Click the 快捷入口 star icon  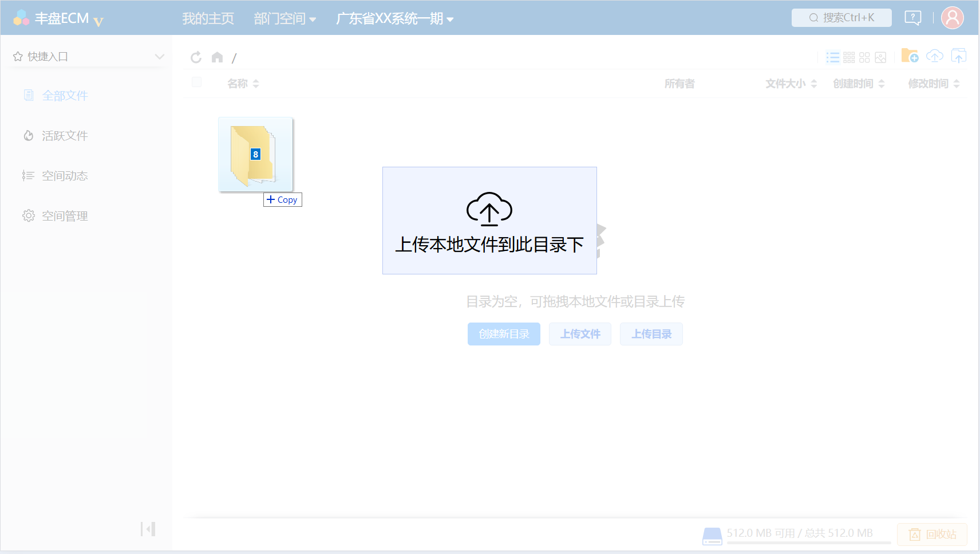[x=18, y=56]
